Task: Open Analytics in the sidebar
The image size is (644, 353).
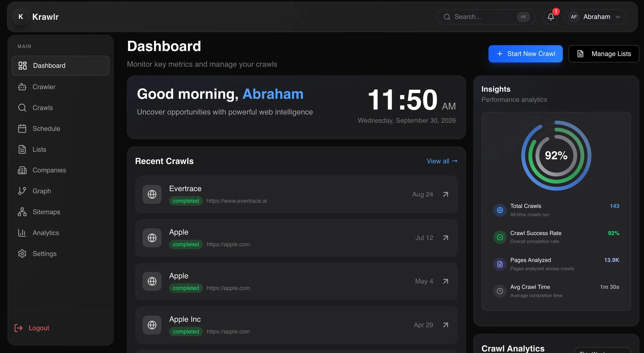Action: (61, 233)
